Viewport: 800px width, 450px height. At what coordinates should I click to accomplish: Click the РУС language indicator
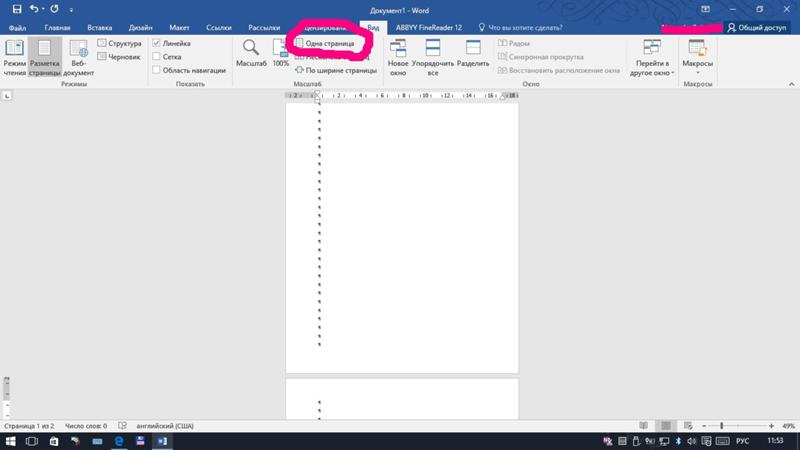[742, 441]
